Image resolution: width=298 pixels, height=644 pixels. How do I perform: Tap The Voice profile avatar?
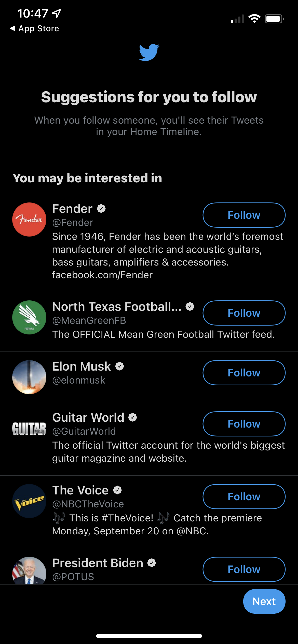pyautogui.click(x=29, y=501)
